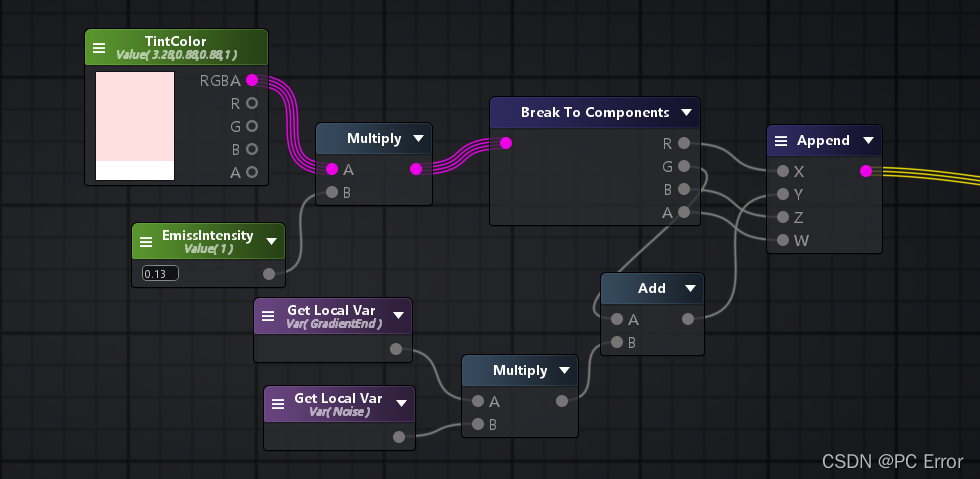The width and height of the screenshot is (980, 479).
Task: Open the Add node dropdown arrow
Action: (690, 288)
